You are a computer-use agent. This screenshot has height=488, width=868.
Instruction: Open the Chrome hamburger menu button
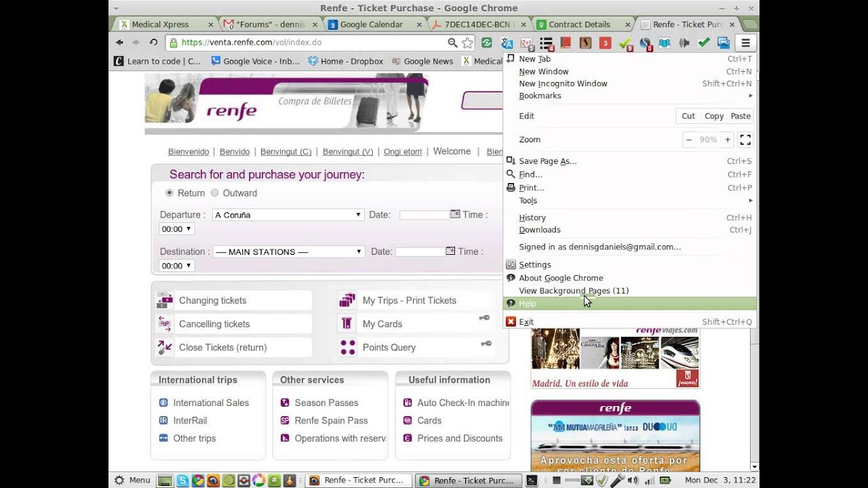745,43
